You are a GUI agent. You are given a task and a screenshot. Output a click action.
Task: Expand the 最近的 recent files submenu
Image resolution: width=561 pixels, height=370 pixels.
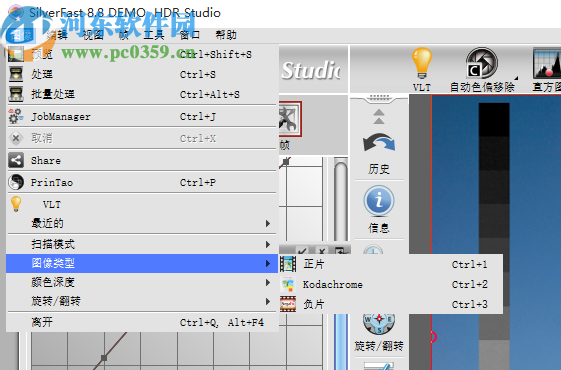pyautogui.click(x=142, y=224)
